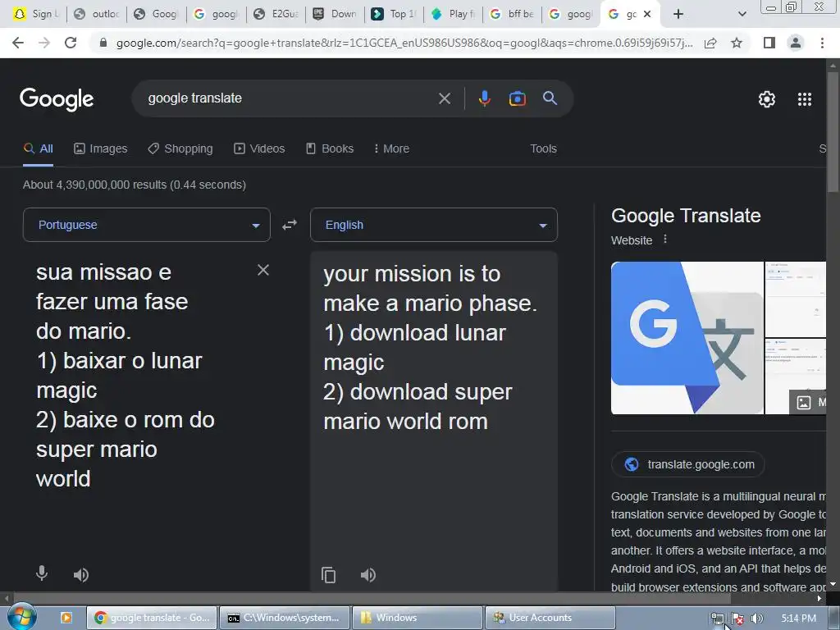Open more images in knowledge panel
Viewport: 840px width, 630px height.
pyautogui.click(x=808, y=402)
